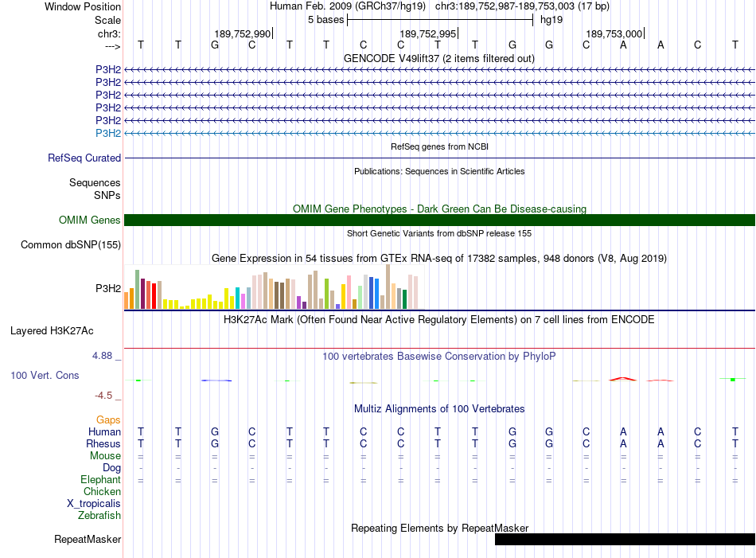This screenshot has width=756, height=558.
Task: Select the Dog species row label
Action: click(111, 468)
